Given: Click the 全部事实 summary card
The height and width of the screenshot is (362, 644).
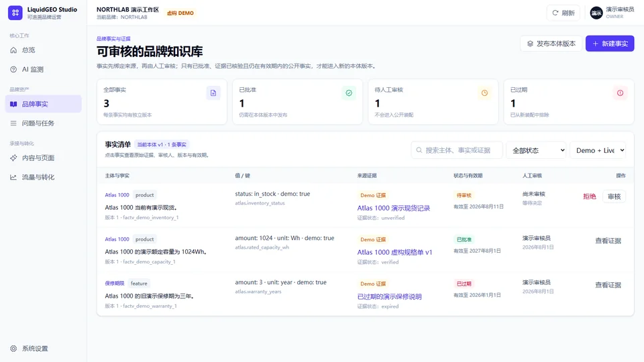Looking at the screenshot, I should 162,102.
